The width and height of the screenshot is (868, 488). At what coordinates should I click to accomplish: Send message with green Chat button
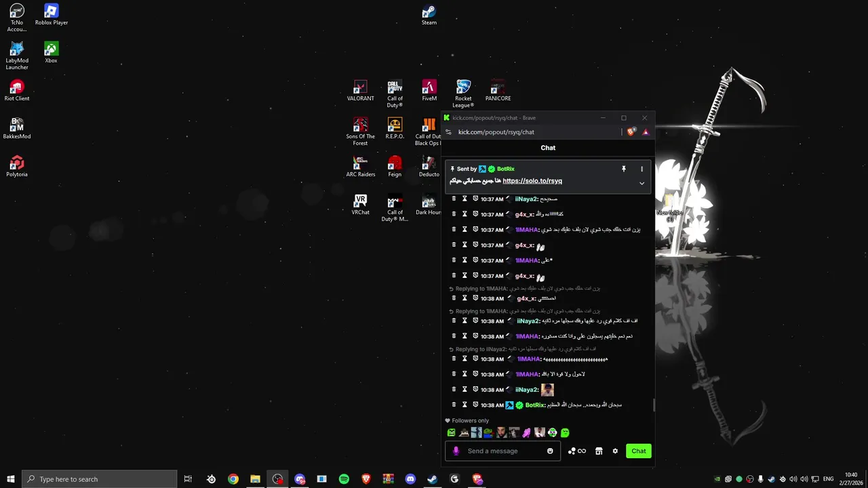pyautogui.click(x=639, y=451)
